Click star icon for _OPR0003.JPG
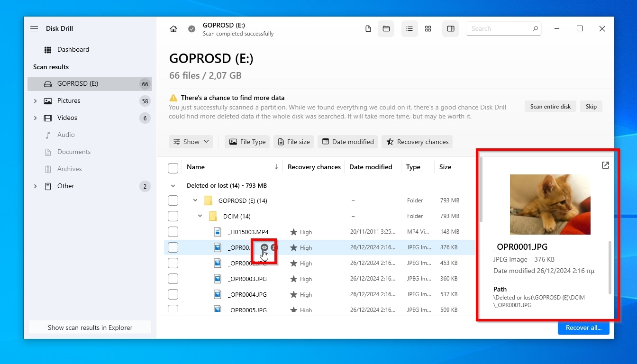Screen dimensions: 637x364 tap(293, 279)
